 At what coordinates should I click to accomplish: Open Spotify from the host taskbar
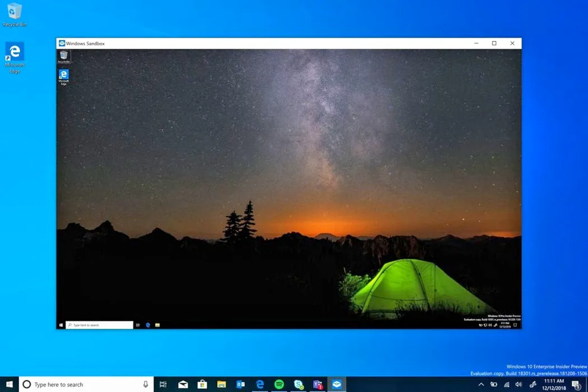[x=279, y=384]
